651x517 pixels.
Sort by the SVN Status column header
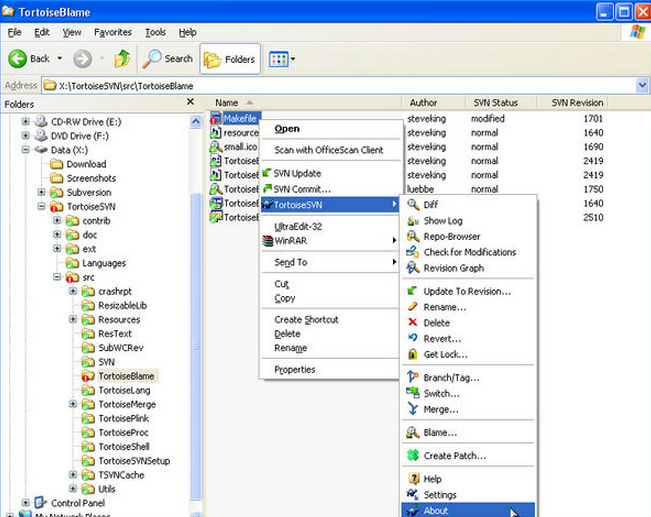(x=495, y=103)
